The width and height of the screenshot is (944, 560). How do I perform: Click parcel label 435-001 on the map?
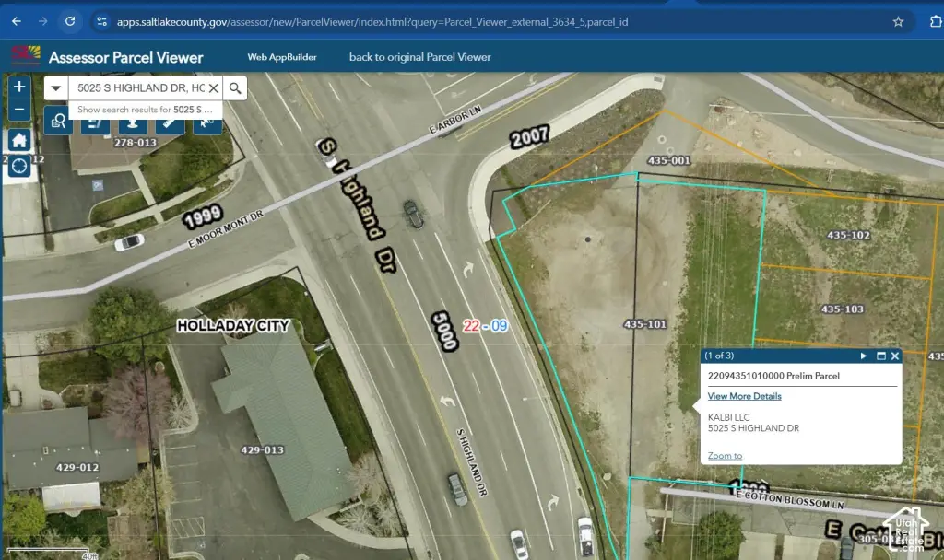669,160
